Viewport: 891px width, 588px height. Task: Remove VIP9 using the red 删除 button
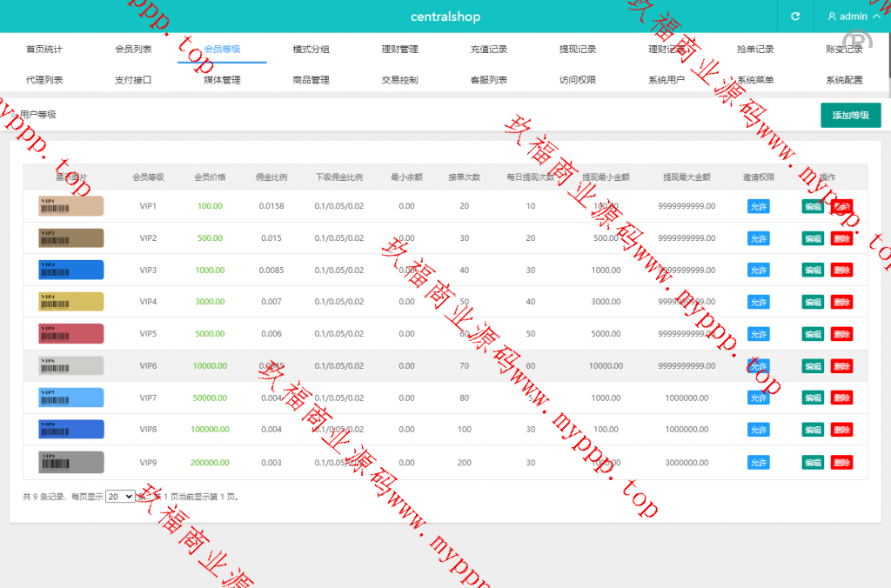pyautogui.click(x=841, y=463)
